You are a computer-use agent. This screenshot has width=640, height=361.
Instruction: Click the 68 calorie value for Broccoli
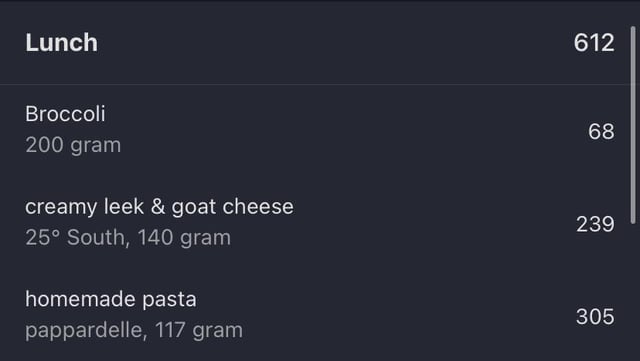click(x=601, y=131)
